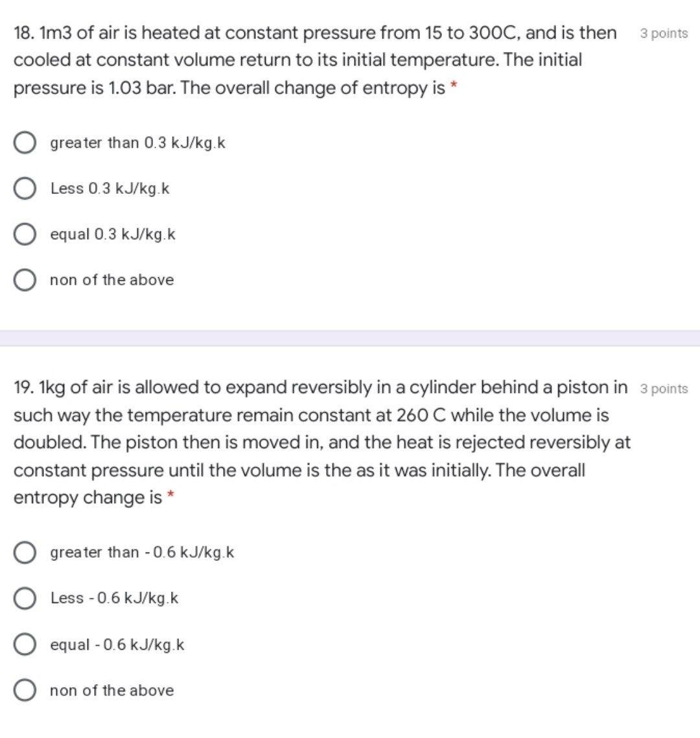Viewport: 700px width, 738px height.
Task: Click the 'Less 0.3 kJ/kg.k' answer text
Action: pos(110,189)
